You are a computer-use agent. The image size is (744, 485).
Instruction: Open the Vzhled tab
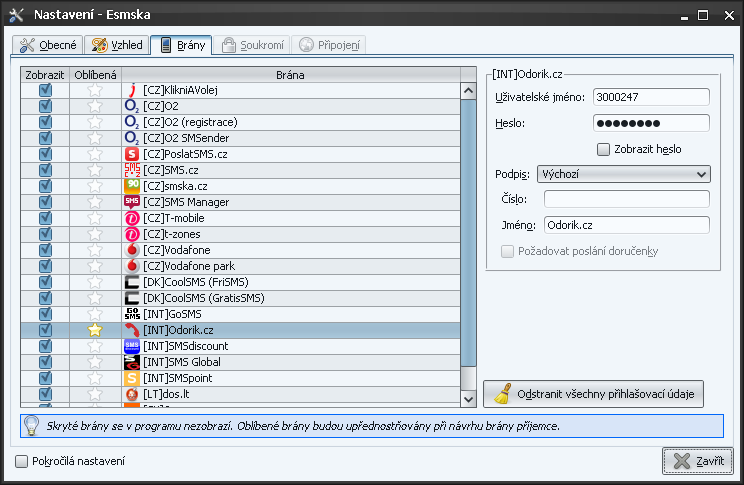pyautogui.click(x=117, y=45)
